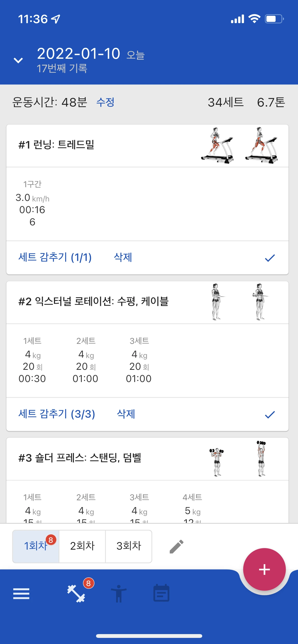
Task: Tap 수정 to edit workout time
Action: [x=105, y=103]
